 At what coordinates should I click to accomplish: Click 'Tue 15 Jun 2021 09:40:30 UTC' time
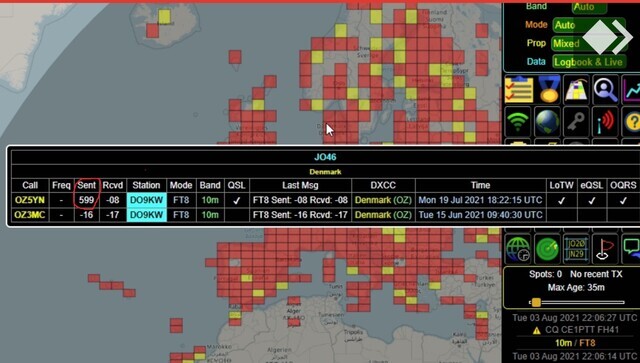(480, 215)
